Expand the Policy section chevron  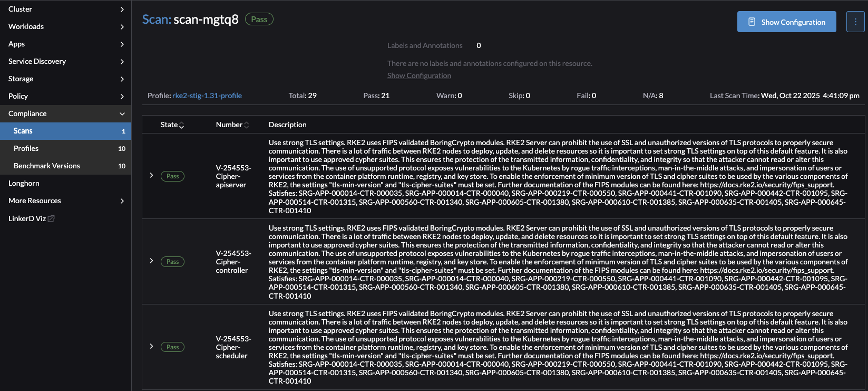[122, 96]
